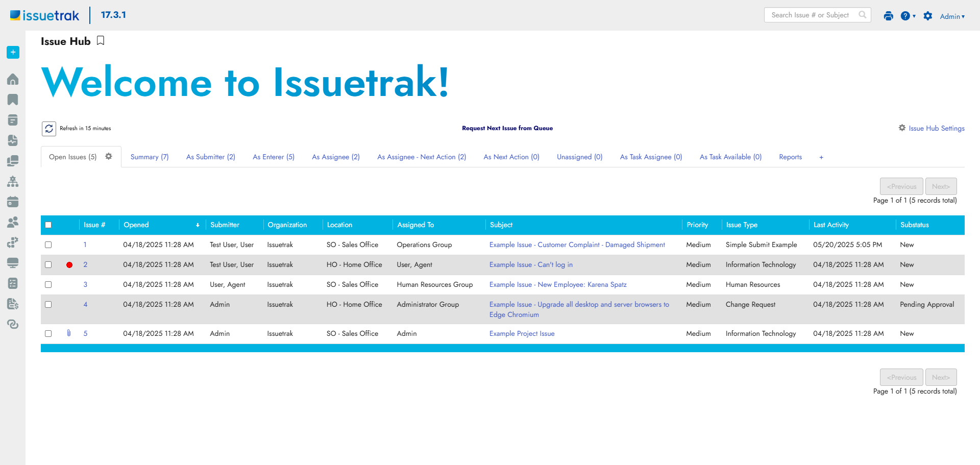Open the calendar icon in the sidebar
Screen dimensions: 980x465
click(13, 202)
